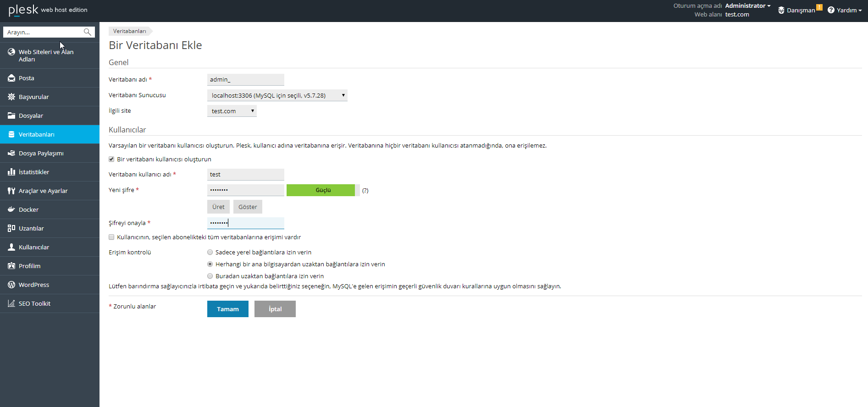The height and width of the screenshot is (407, 868).
Task: Click the Dosya Paylaşımı icon
Action: (x=11, y=153)
